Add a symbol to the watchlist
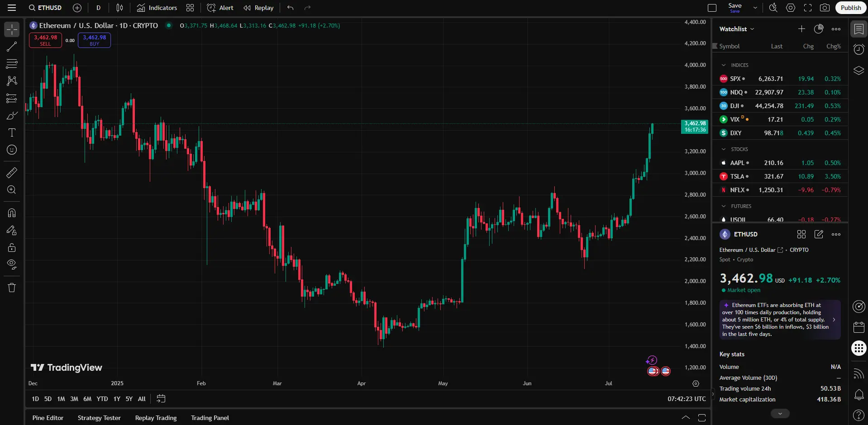Image resolution: width=868 pixels, height=425 pixels. pyautogui.click(x=801, y=29)
